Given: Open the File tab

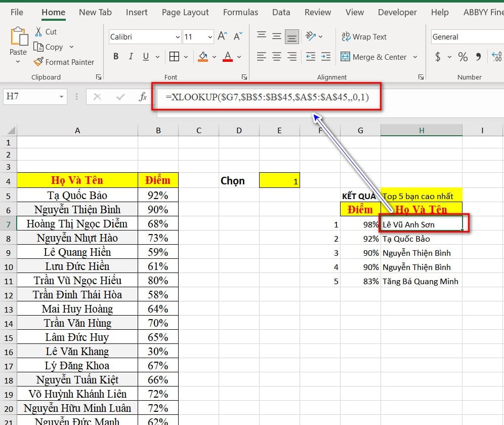Looking at the screenshot, I should 17,12.
